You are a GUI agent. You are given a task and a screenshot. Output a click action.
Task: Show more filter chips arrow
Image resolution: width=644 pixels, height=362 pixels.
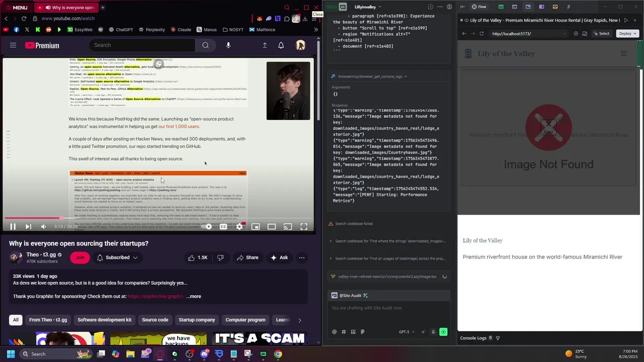pos(300,320)
